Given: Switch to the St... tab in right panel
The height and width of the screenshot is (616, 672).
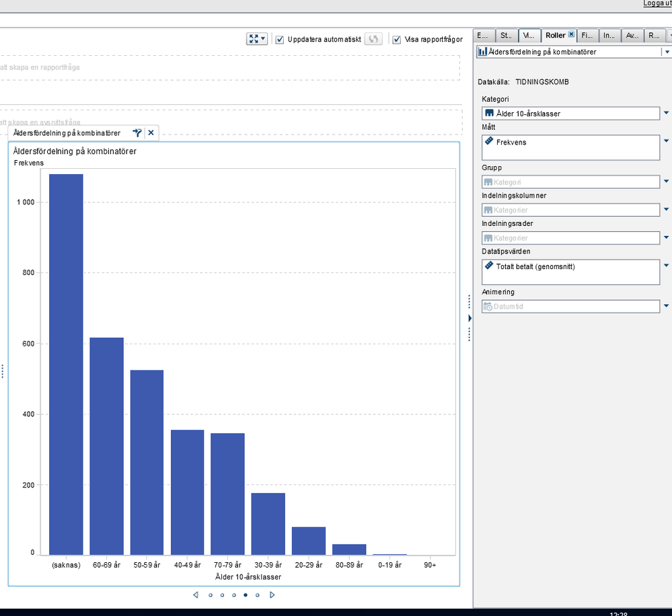Looking at the screenshot, I should 505,36.
